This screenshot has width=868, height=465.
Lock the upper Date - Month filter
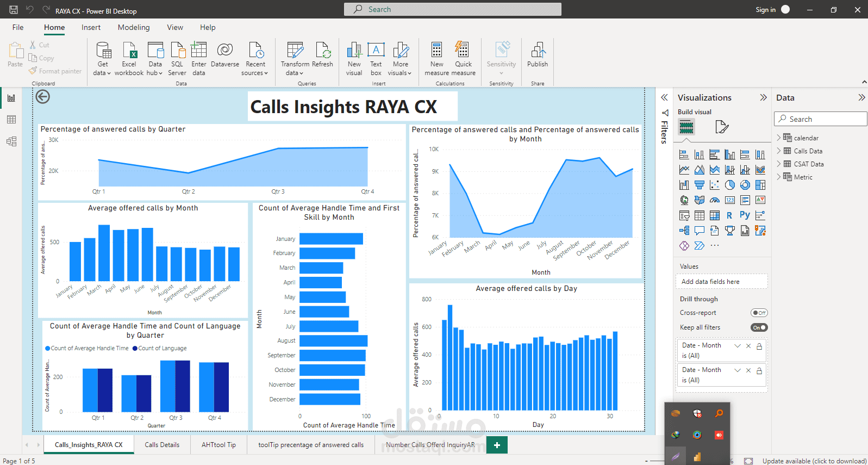tap(759, 346)
